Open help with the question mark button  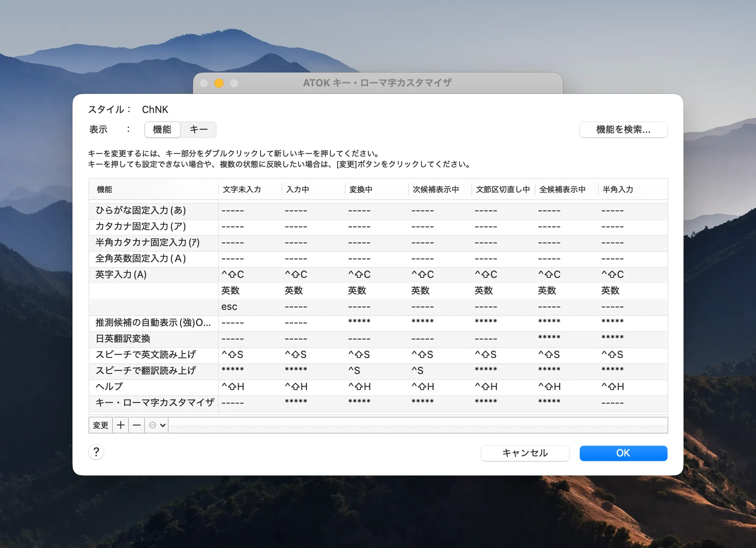pyautogui.click(x=96, y=452)
